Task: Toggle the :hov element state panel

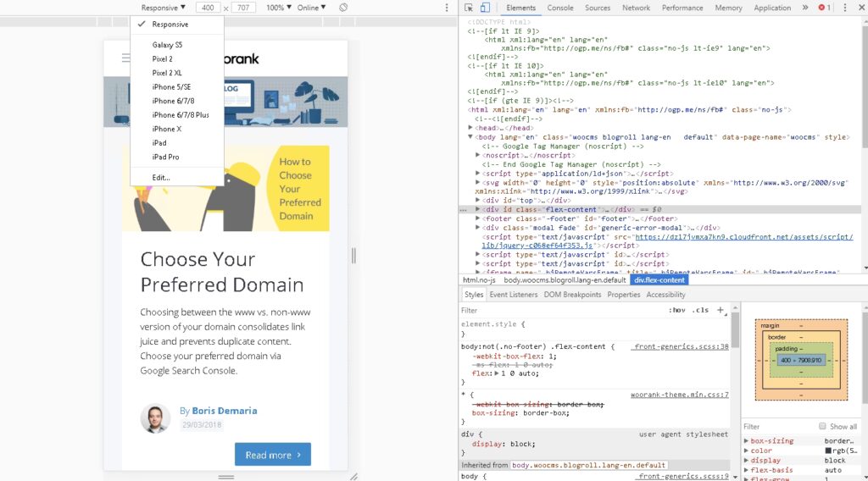Action: point(676,311)
